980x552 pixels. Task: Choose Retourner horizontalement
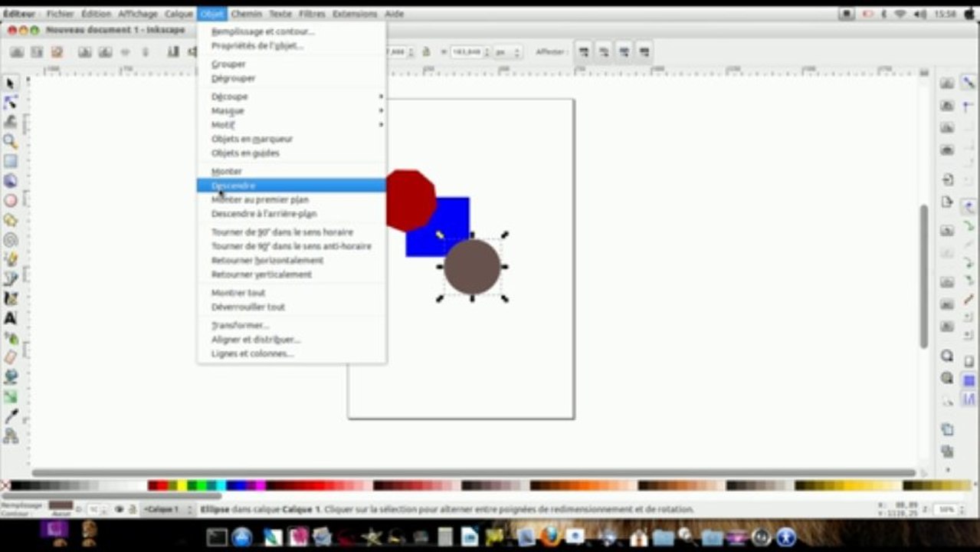pos(291,260)
